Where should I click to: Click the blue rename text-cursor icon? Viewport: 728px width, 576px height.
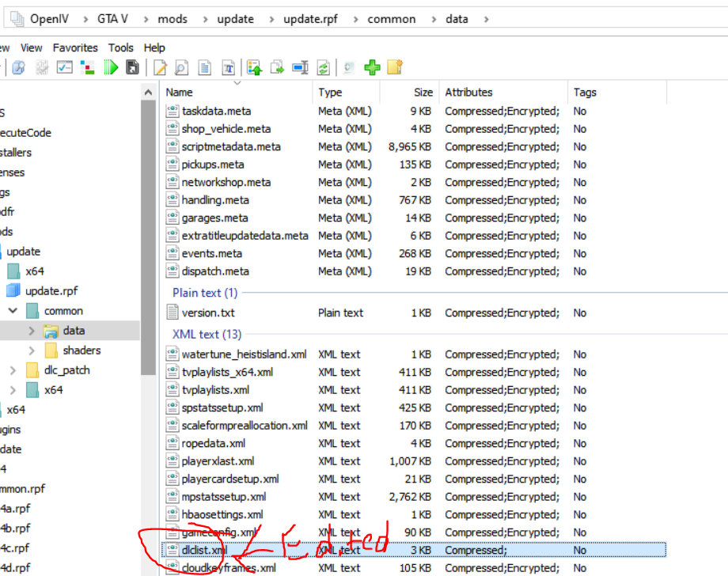point(300,68)
